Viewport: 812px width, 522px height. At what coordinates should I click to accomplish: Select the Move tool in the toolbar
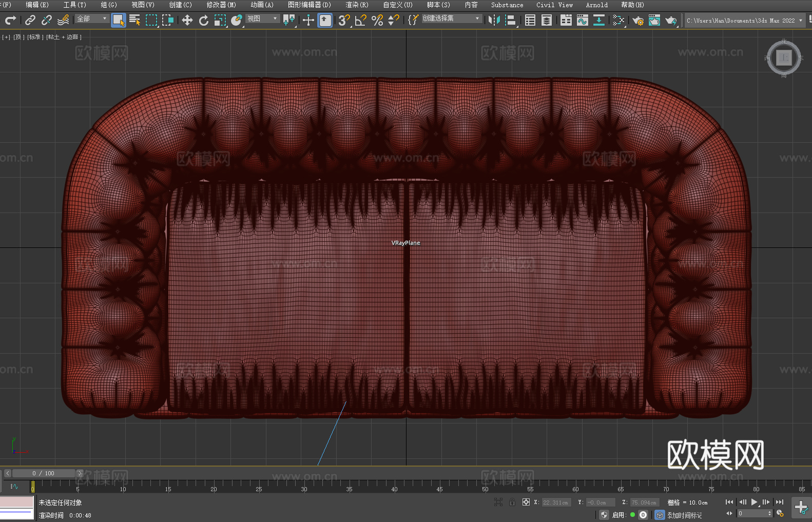(x=187, y=20)
